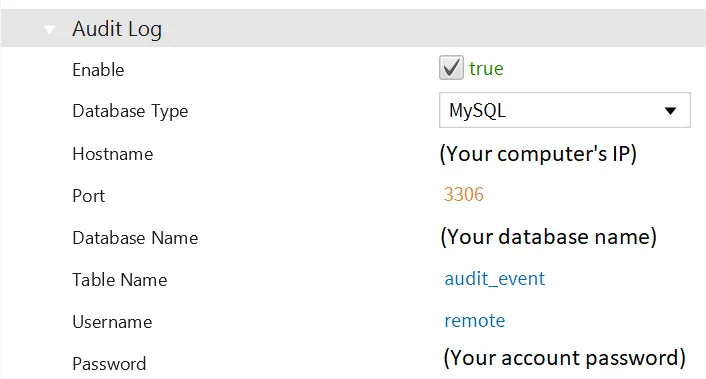Collapse the Audit Log section triangle
Image resolution: width=706 pixels, height=379 pixels.
pyautogui.click(x=49, y=30)
